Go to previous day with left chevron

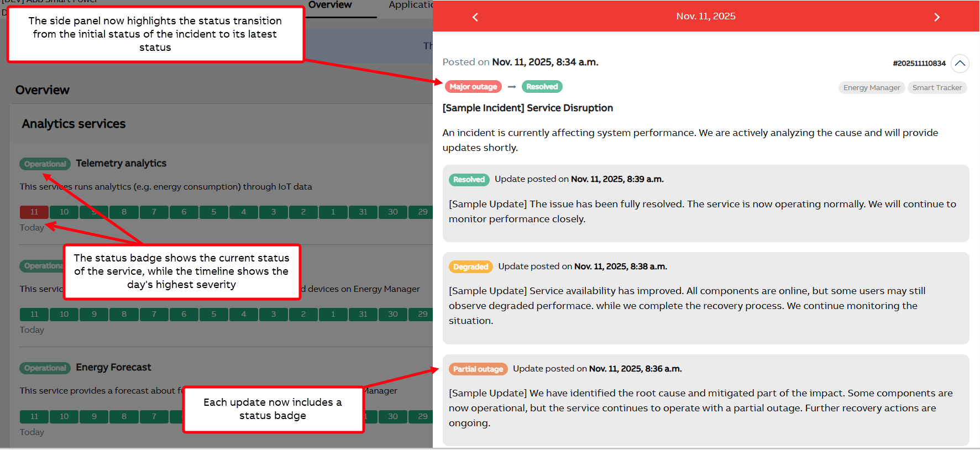click(475, 17)
